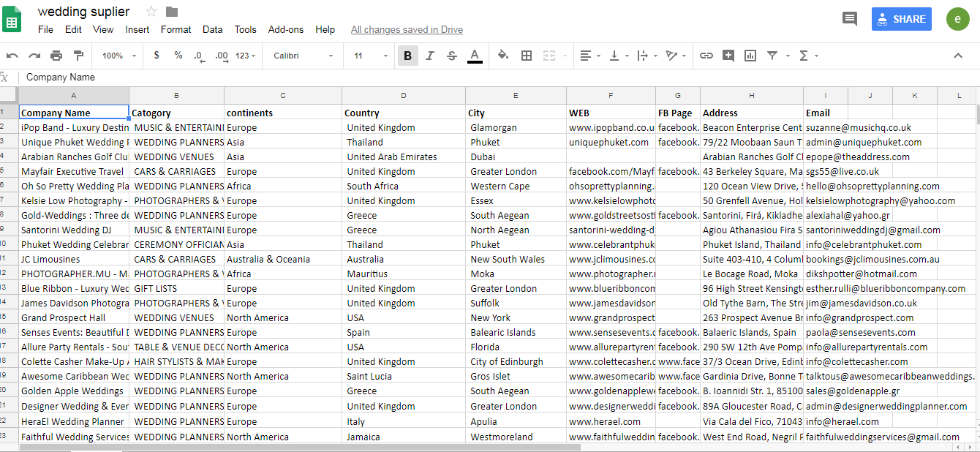Increase decimal places
Image resolution: width=980 pixels, height=452 pixels.
click(222, 56)
